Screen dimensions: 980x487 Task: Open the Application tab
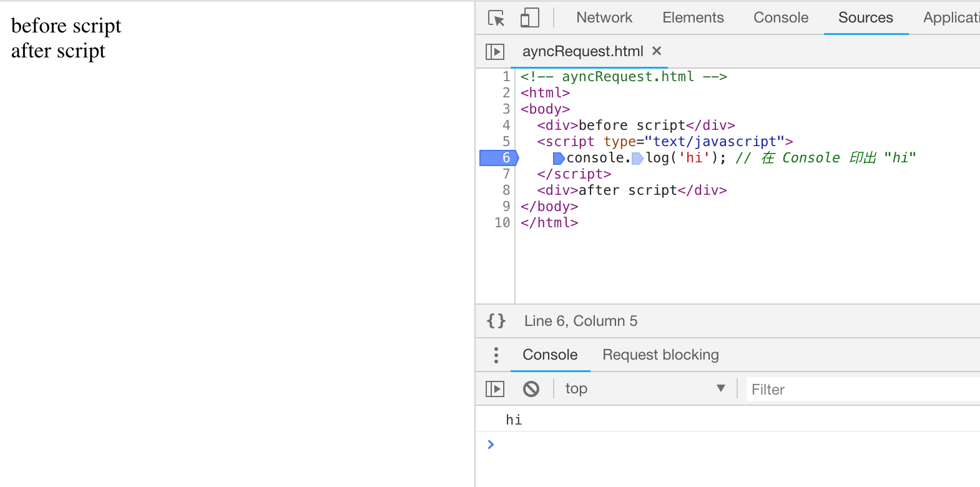point(951,17)
